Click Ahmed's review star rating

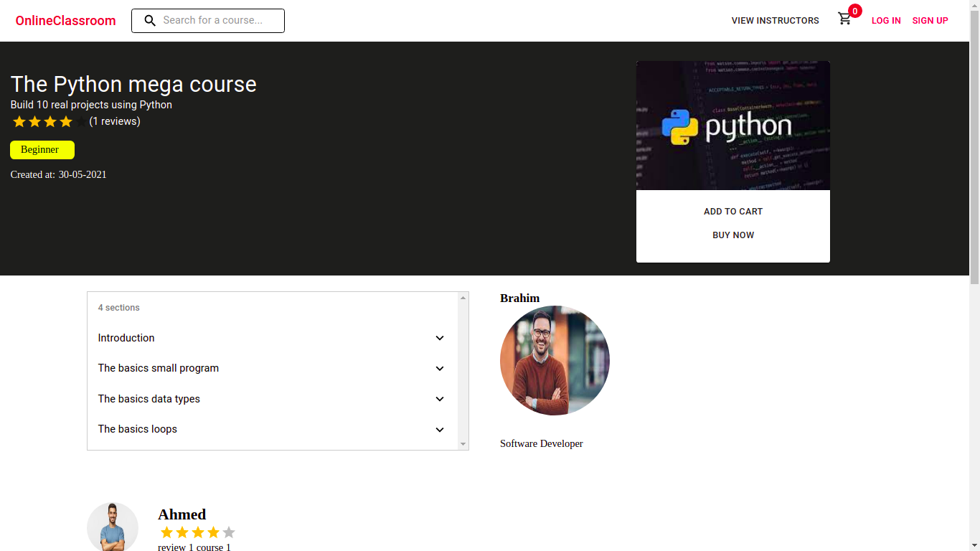tap(198, 532)
